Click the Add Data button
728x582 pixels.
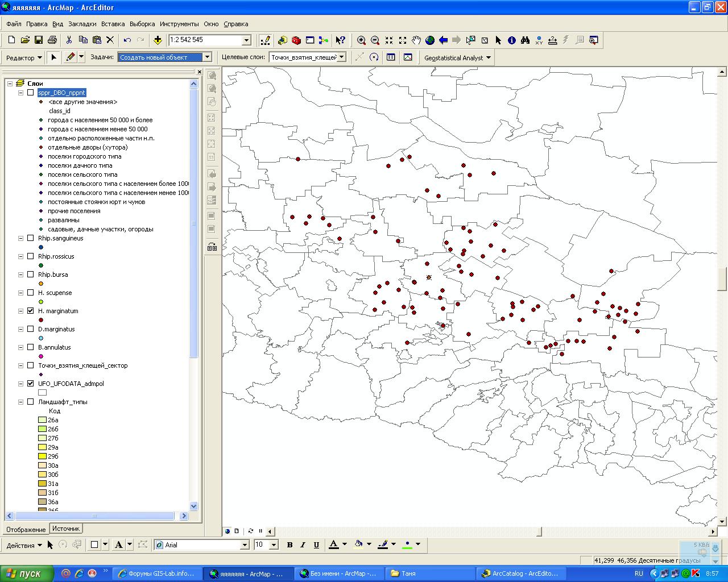(158, 40)
